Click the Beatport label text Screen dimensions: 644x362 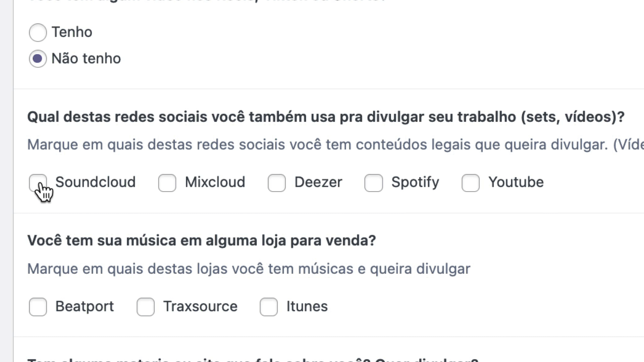(85, 306)
